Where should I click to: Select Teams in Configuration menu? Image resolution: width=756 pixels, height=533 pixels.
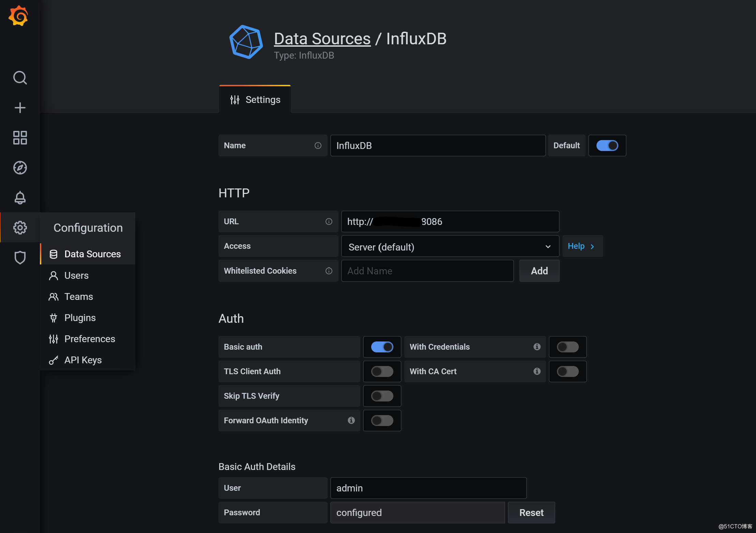(88, 296)
